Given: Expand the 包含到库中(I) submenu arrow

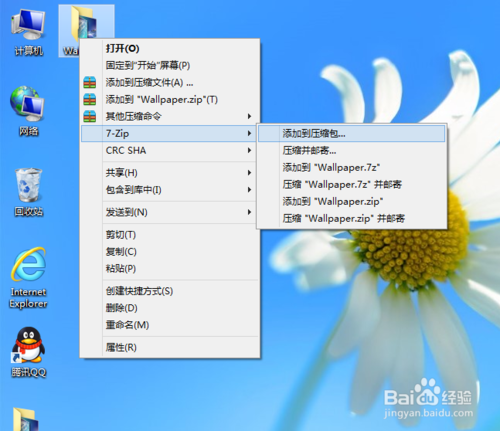Looking at the screenshot, I should (x=249, y=190).
